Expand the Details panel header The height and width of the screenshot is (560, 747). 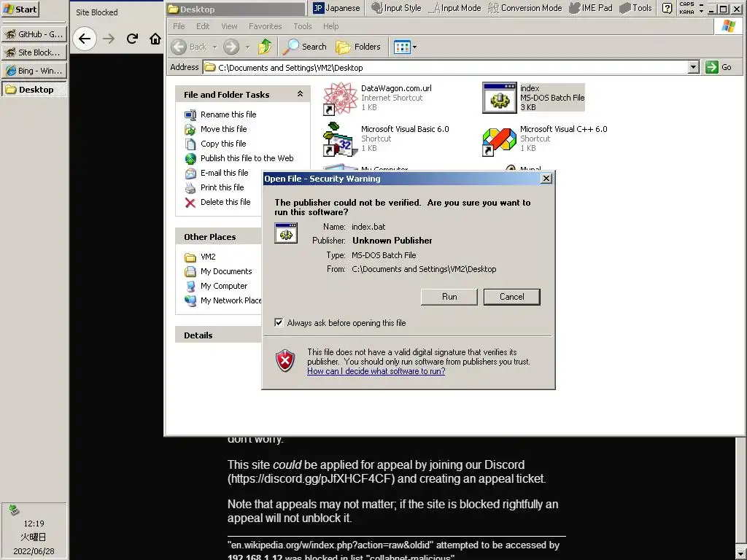219,335
